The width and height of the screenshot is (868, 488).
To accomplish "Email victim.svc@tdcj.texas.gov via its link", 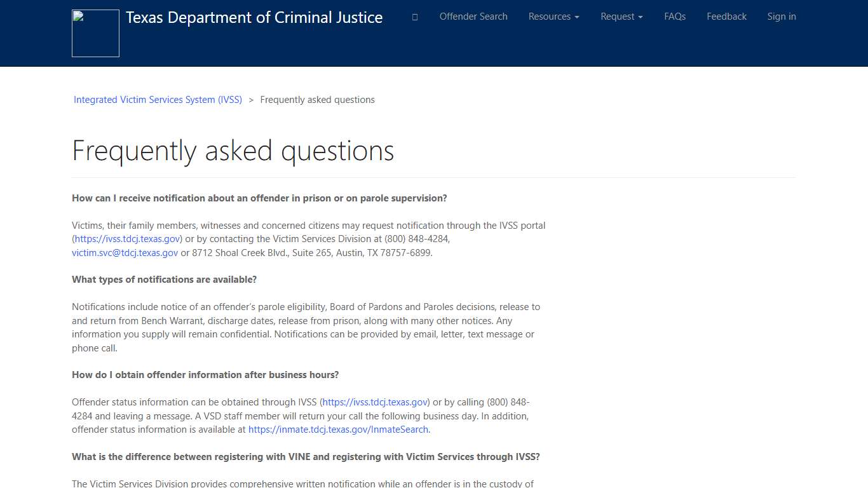I will click(x=125, y=252).
